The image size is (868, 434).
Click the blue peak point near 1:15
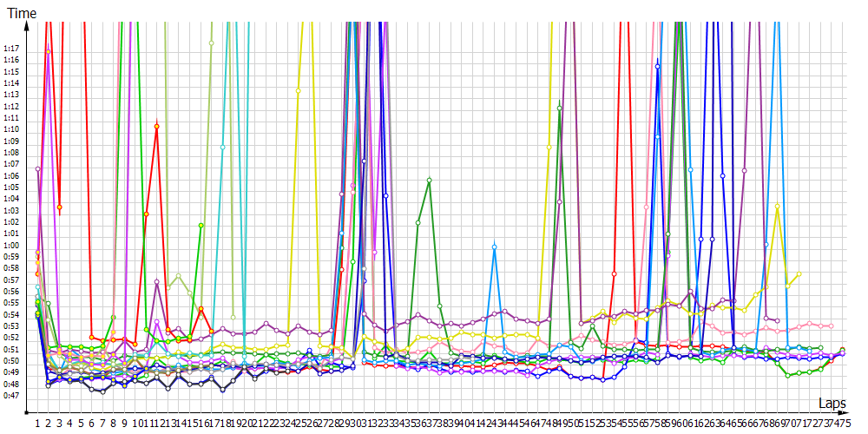click(658, 65)
